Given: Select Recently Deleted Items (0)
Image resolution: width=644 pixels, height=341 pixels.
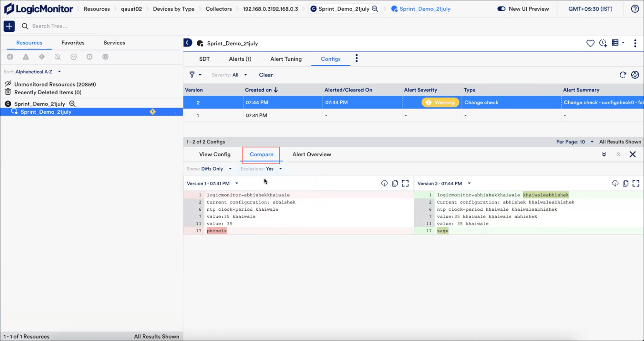Looking at the screenshot, I should click(x=48, y=92).
